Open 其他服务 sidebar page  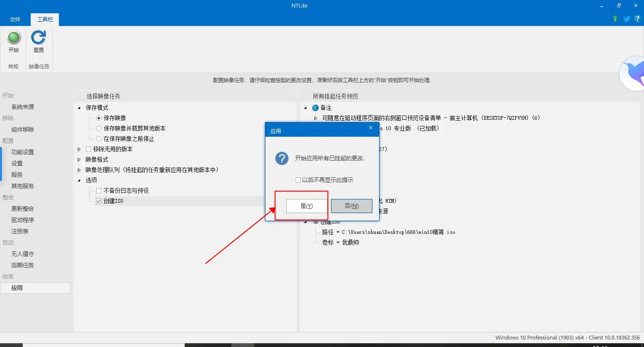pos(23,186)
